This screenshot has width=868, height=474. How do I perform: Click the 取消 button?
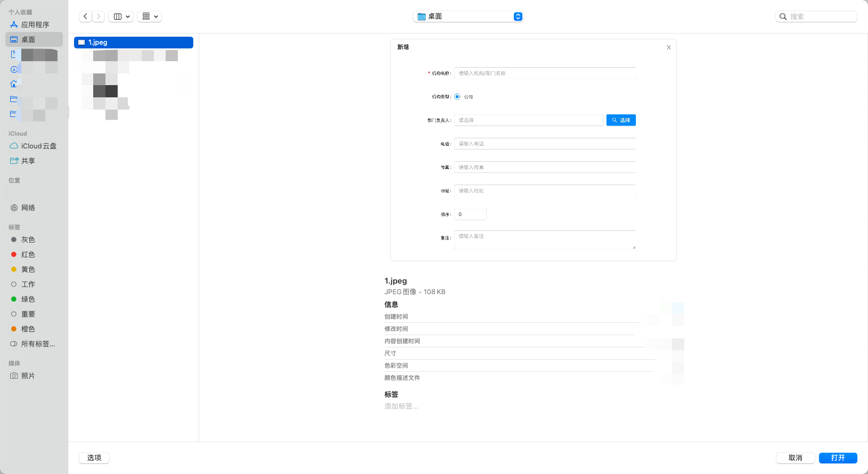(796, 458)
